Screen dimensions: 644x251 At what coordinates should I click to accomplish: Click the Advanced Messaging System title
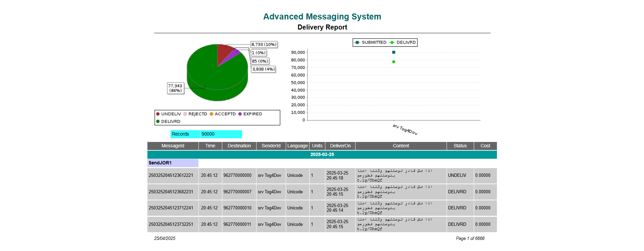tap(322, 16)
